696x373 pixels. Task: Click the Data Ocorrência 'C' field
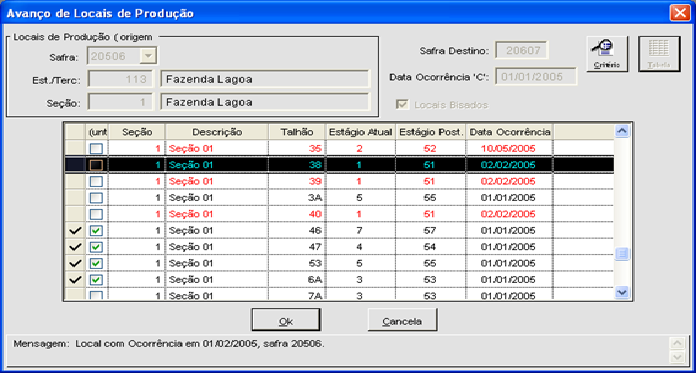[x=536, y=76]
